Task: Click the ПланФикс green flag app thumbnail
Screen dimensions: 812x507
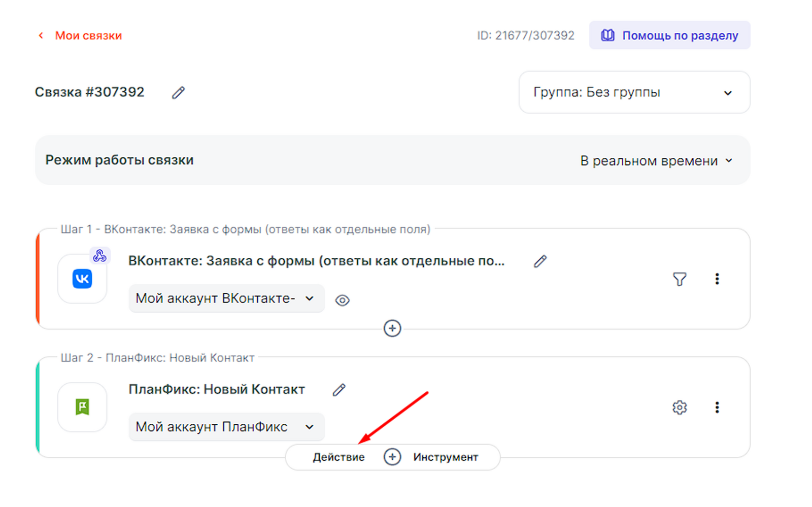Action: 82,407
